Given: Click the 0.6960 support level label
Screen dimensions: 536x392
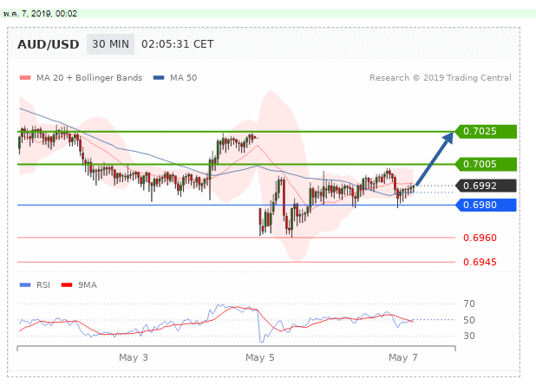Looking at the screenshot, I should click(480, 238).
